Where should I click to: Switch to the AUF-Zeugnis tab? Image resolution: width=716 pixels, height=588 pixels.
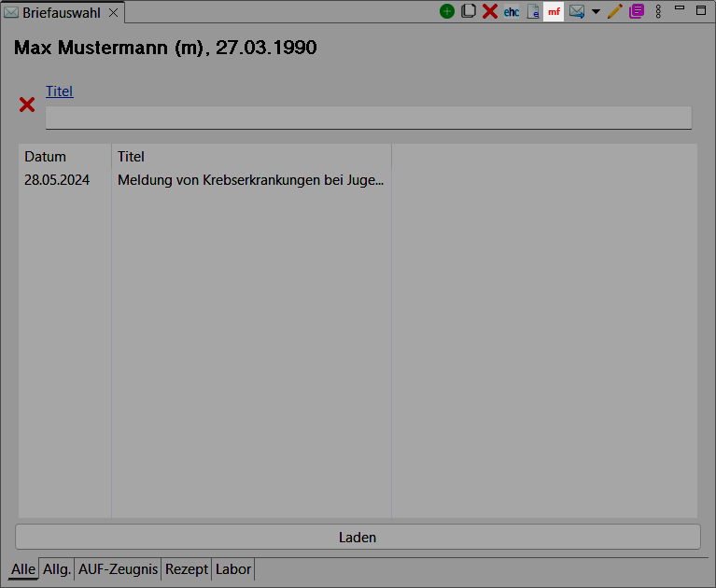pyautogui.click(x=119, y=569)
